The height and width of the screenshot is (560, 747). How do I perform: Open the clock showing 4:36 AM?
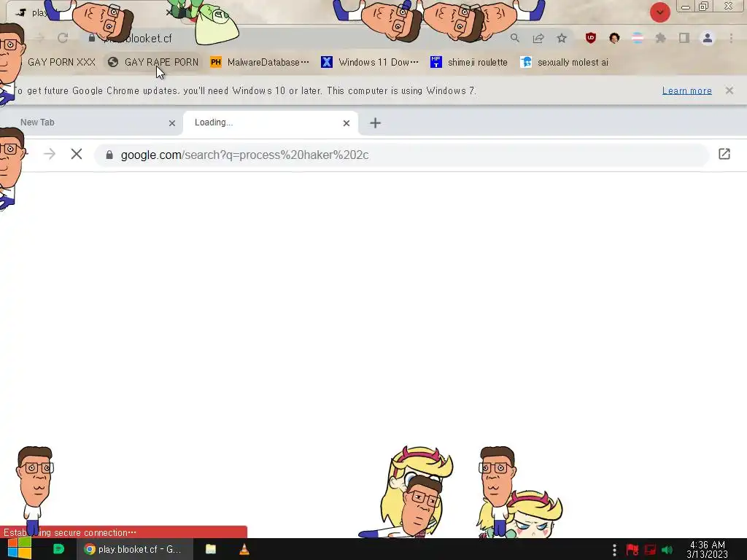[707, 549]
